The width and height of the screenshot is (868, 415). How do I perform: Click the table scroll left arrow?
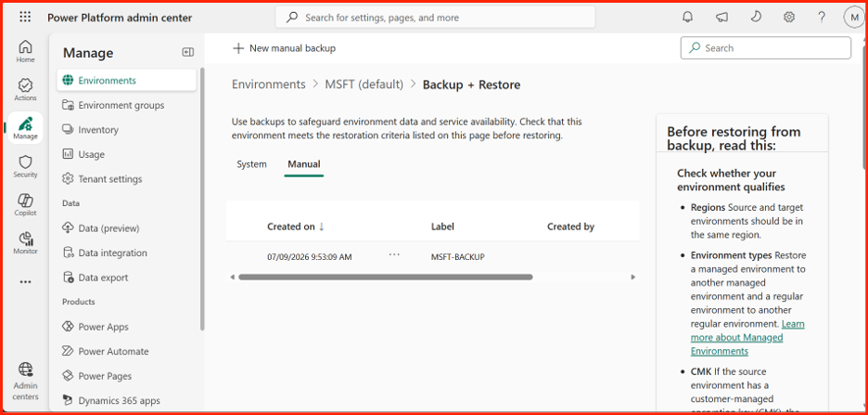(x=233, y=277)
